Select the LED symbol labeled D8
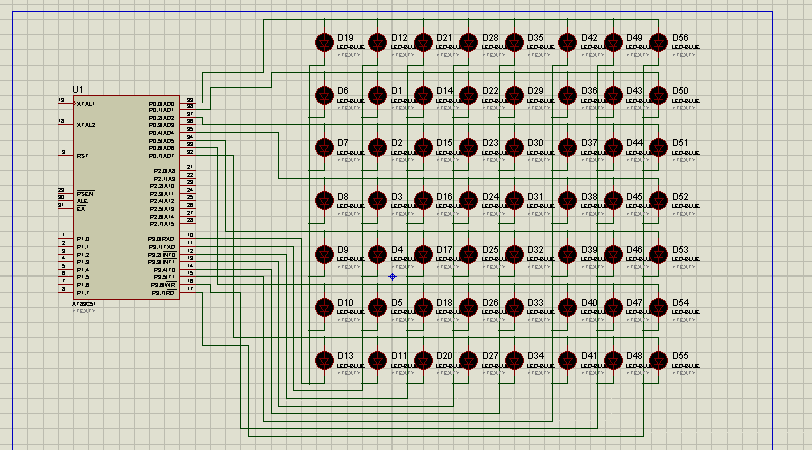This screenshot has height=450, width=812. [x=325, y=201]
